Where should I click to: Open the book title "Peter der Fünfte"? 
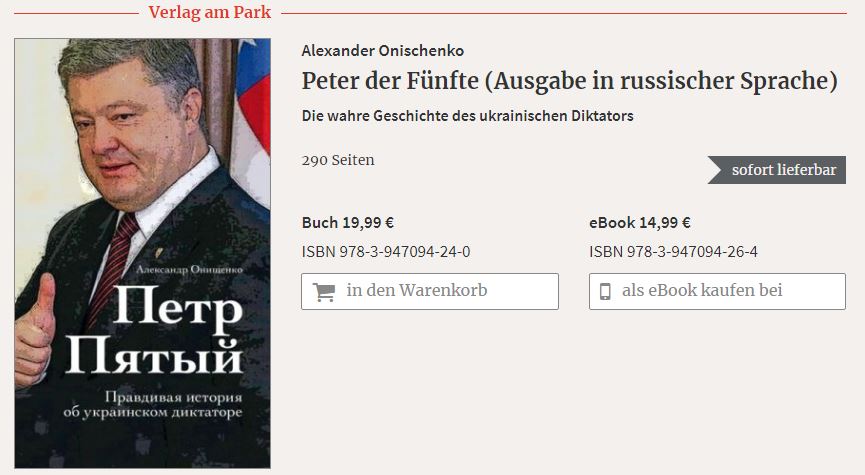(569, 82)
